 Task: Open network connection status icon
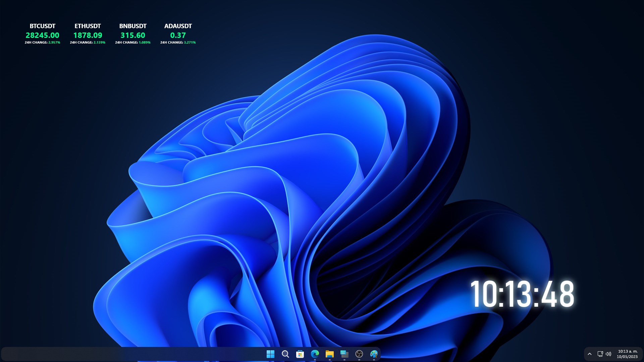point(600,354)
